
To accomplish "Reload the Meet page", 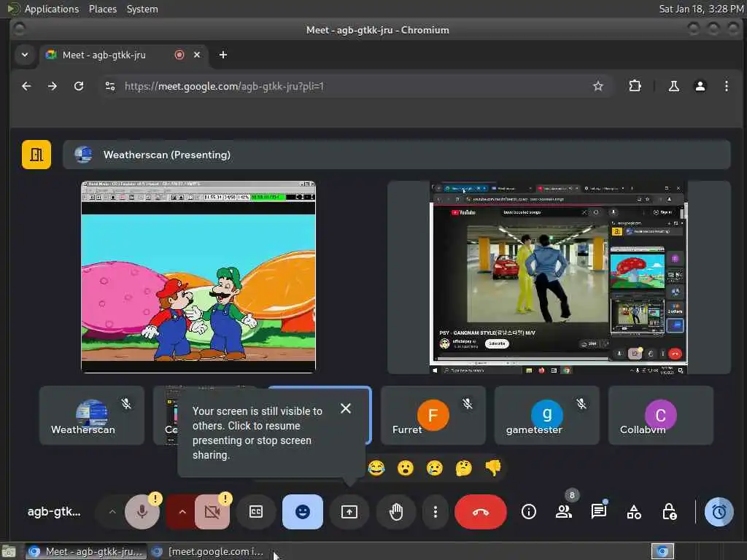I will [x=79, y=86].
